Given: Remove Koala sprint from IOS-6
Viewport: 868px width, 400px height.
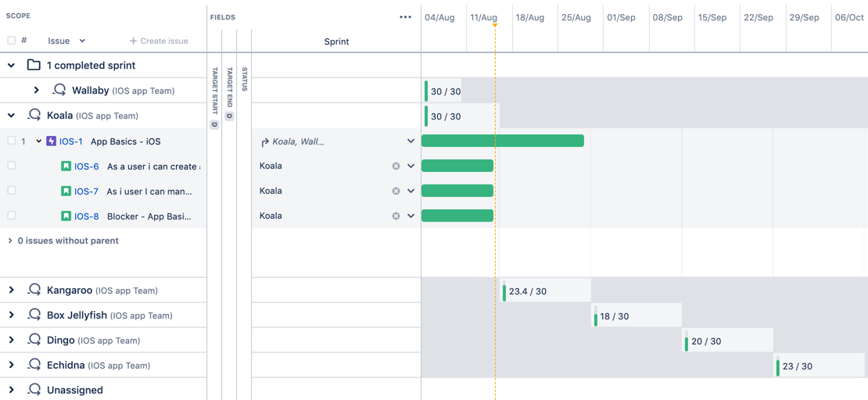Looking at the screenshot, I should [396, 166].
